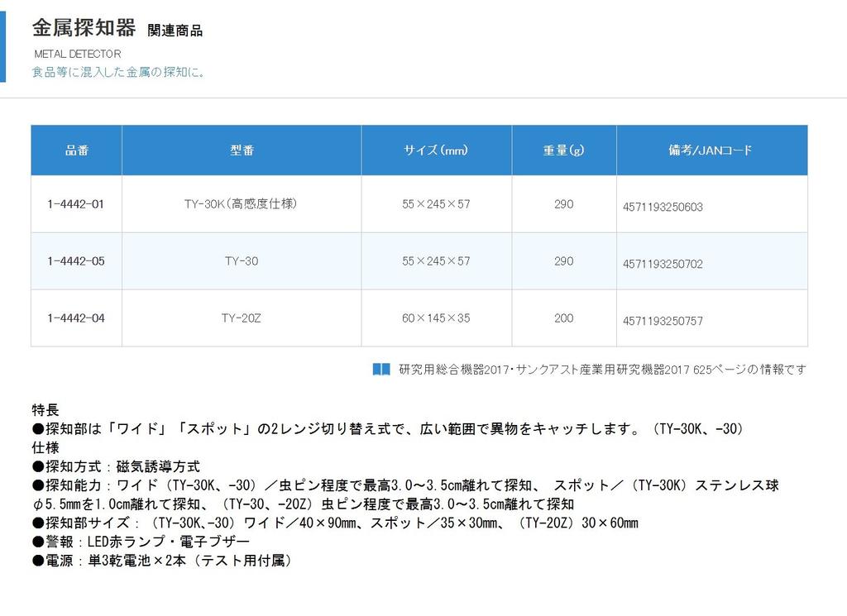This screenshot has width=847, height=616.
Task: Click model TY-30K(高感度仕様) cell
Action: pos(241,204)
